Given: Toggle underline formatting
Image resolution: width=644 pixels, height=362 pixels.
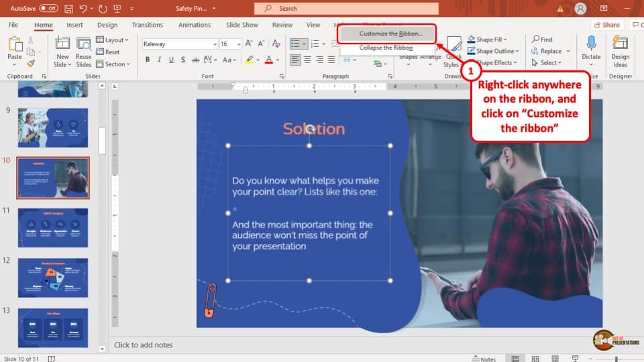Looking at the screenshot, I should (171, 60).
